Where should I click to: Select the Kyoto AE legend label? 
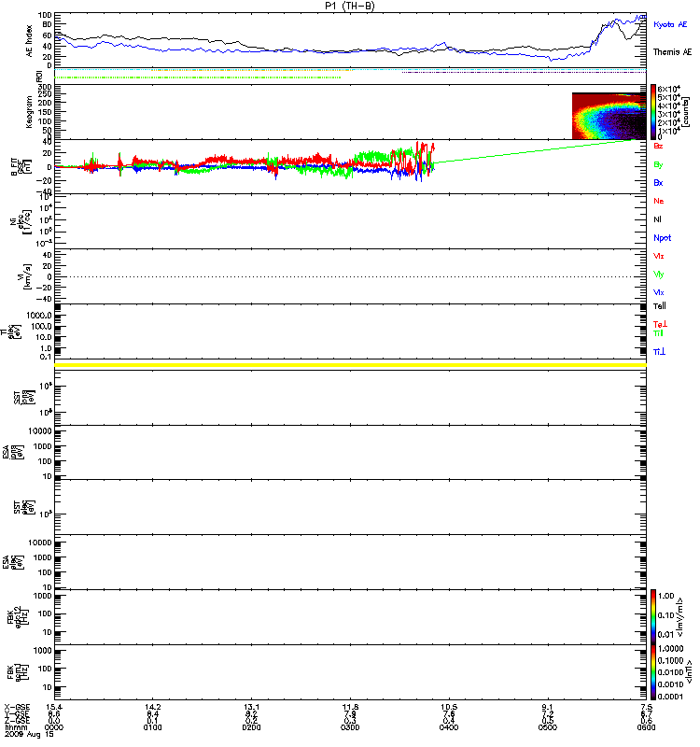[670, 24]
